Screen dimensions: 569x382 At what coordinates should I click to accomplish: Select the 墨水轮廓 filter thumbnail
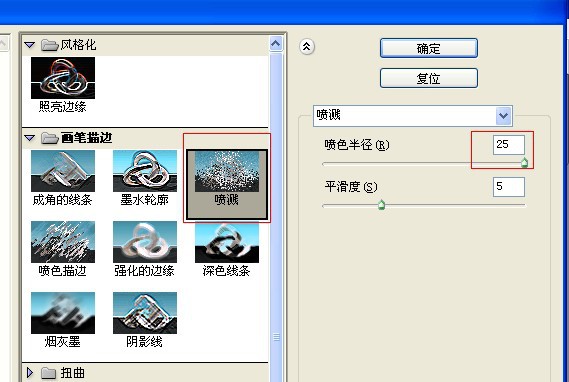[x=145, y=171]
